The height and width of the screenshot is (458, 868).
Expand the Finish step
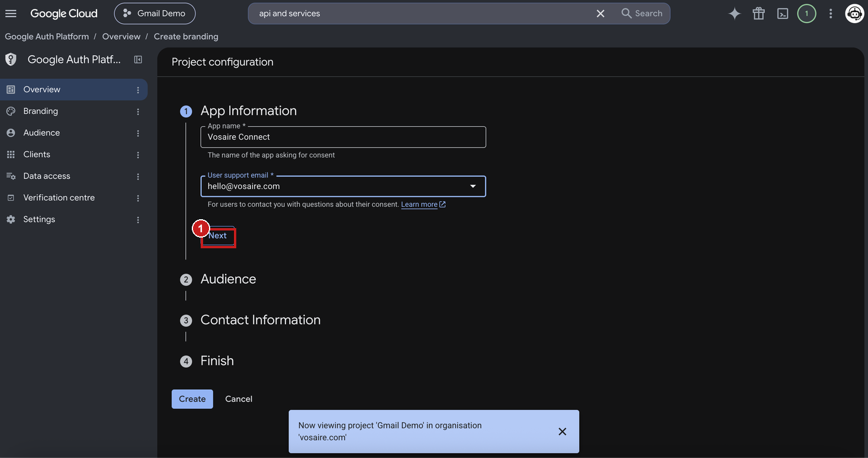tap(217, 361)
